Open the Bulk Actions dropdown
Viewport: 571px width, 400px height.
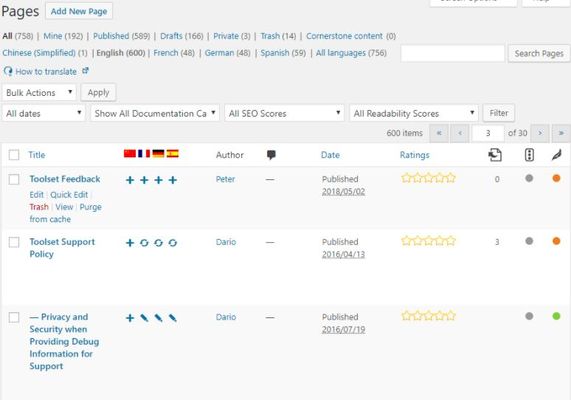pos(39,93)
